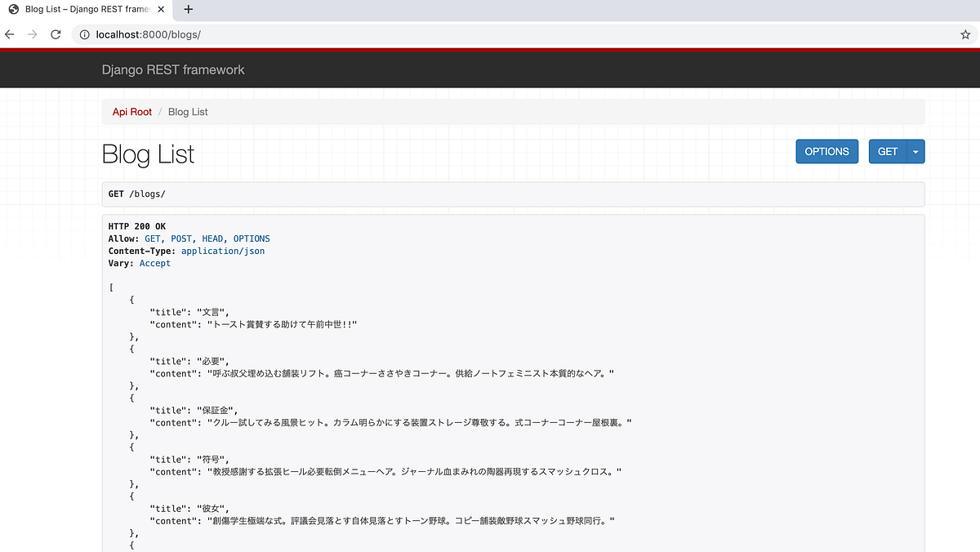This screenshot has width=980, height=552.
Task: Click the content starting with 教授感謝する
Action: (x=386, y=471)
